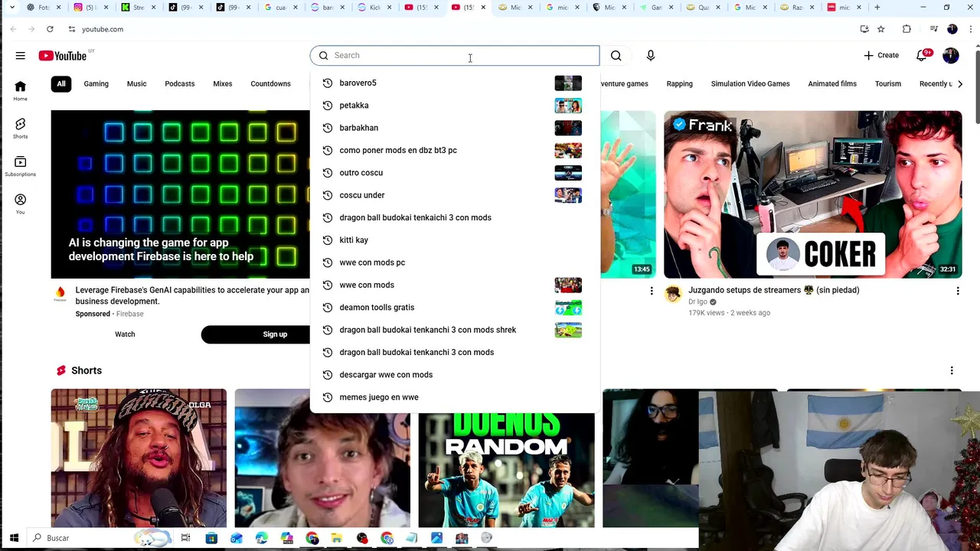Open the YouTube hamburger guide menu
The width and height of the screenshot is (980, 551).
tap(21, 55)
